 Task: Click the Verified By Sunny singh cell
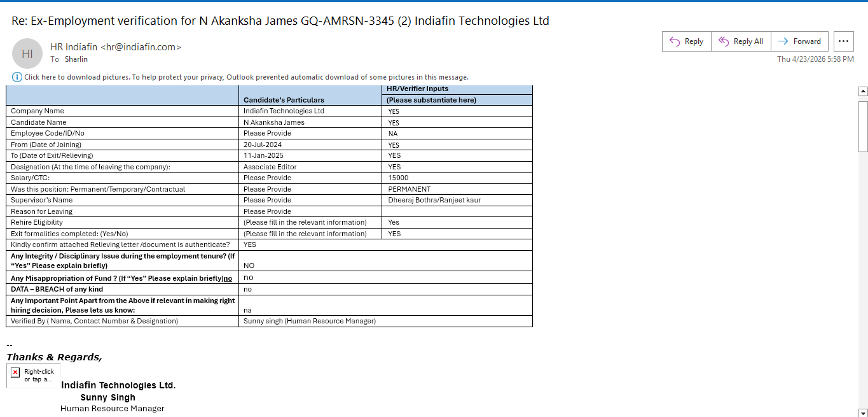coord(385,322)
